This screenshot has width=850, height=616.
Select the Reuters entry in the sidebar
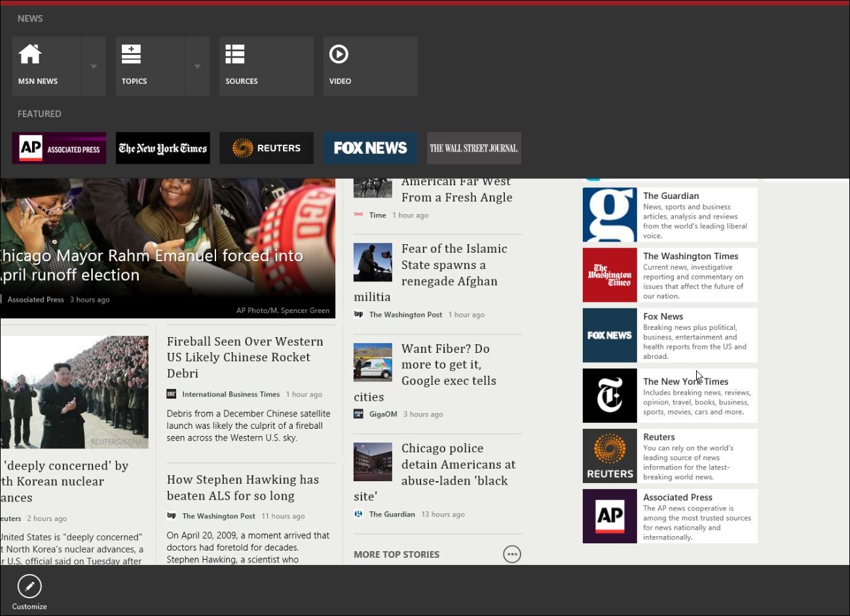(669, 456)
